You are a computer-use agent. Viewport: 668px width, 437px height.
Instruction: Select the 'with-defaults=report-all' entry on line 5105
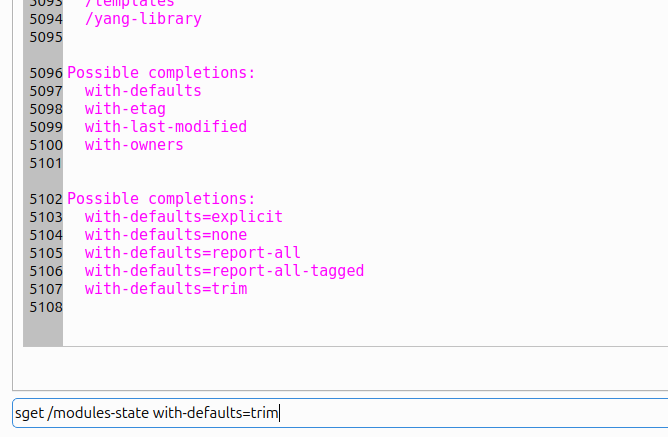(193, 253)
